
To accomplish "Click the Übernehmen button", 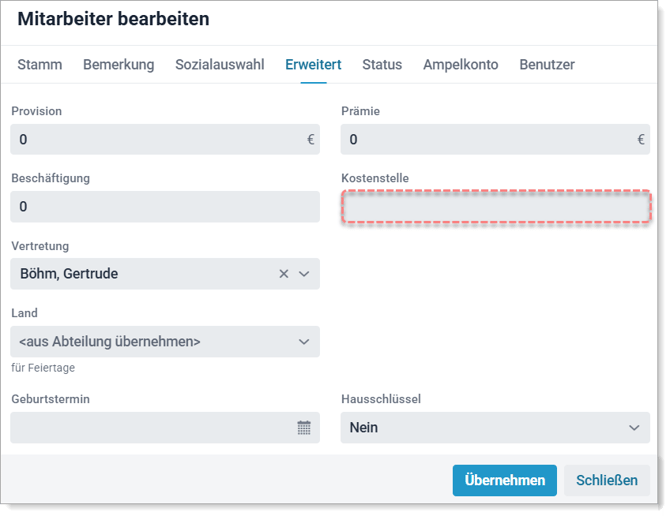I will [x=505, y=480].
